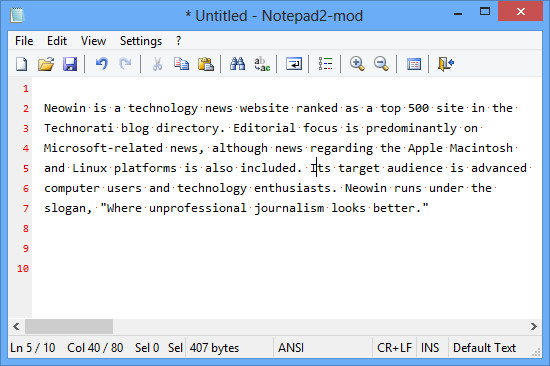Cut with the scissors icon
Viewport: 550px width, 366px height.
click(157, 64)
